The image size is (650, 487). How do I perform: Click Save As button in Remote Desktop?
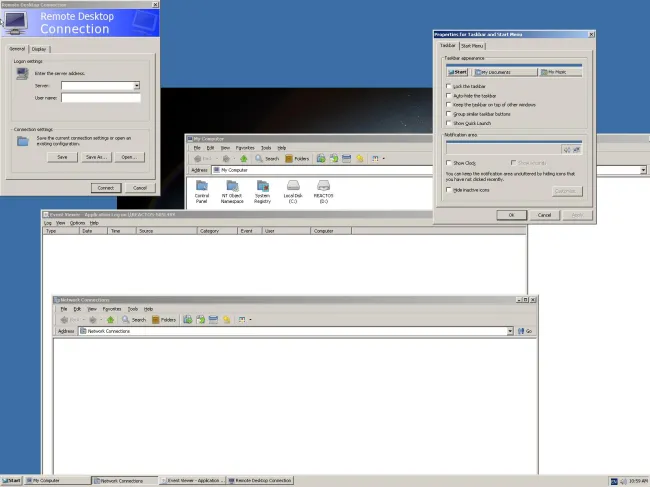(x=97, y=157)
